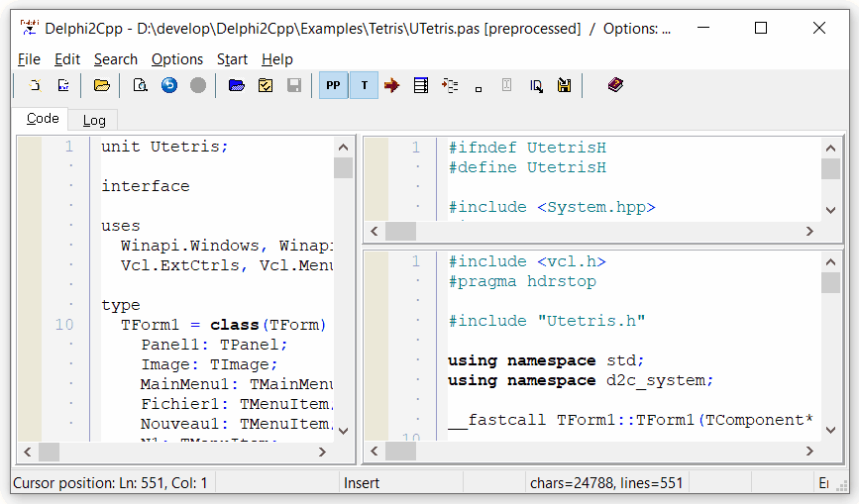This screenshot has width=859, height=504.
Task: Open a file with the yellow folder icon
Action: [101, 85]
